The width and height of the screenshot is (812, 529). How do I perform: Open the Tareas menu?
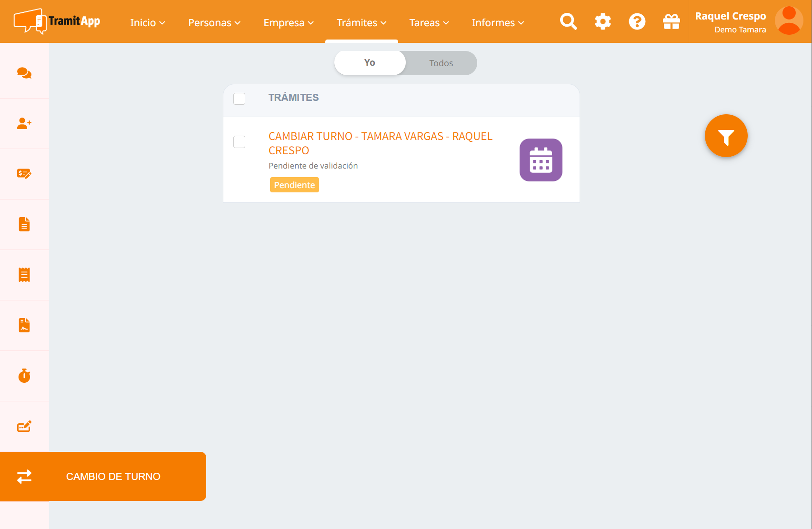429,23
